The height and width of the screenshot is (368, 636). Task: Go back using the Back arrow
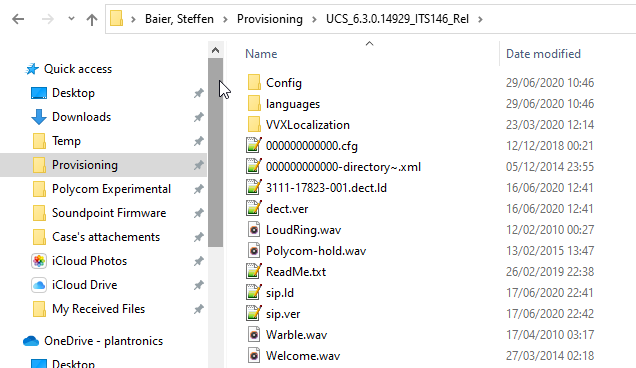18,19
